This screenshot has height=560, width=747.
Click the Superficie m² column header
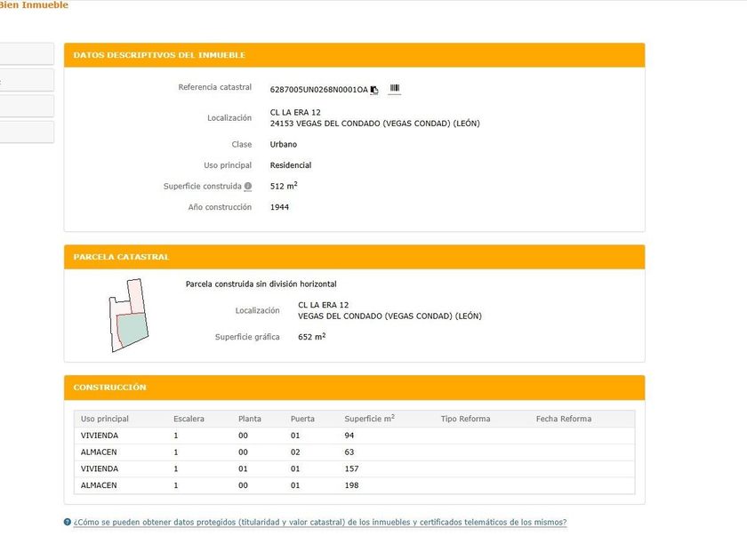(x=369, y=419)
